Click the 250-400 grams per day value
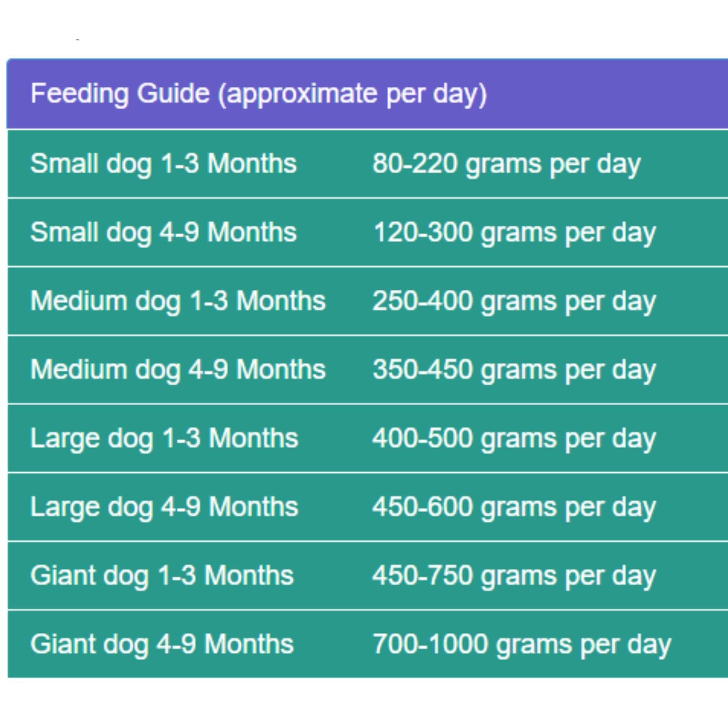 coord(514,301)
